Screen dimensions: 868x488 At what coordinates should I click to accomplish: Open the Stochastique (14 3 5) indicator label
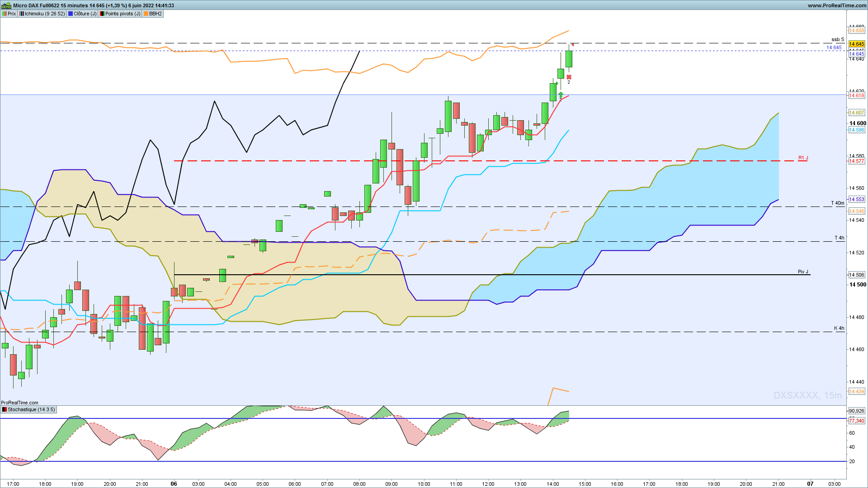click(x=28, y=409)
